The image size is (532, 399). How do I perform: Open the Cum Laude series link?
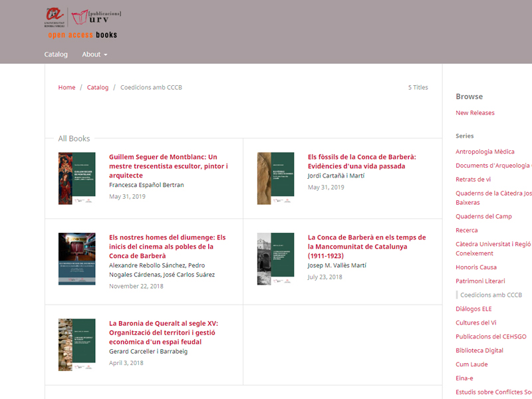click(x=470, y=364)
